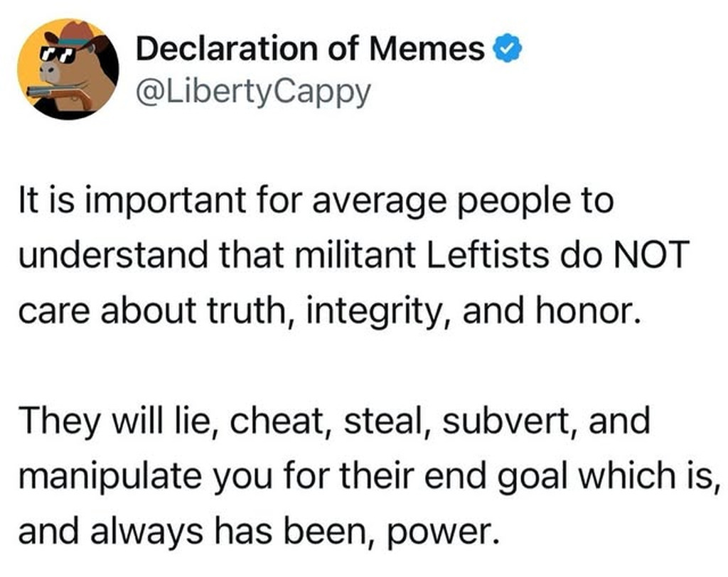Viewport: 728px width, 577px height.
Task: Click the word important in the tweet
Action: click(x=142, y=200)
